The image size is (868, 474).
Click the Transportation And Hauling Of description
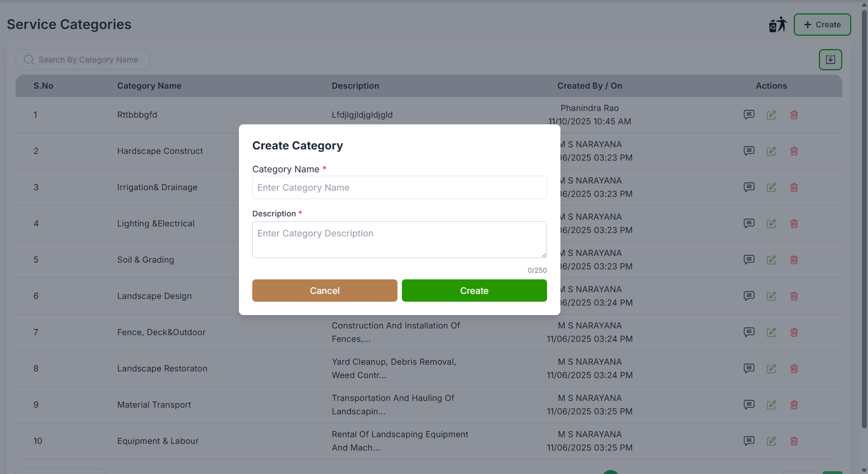pos(393,405)
